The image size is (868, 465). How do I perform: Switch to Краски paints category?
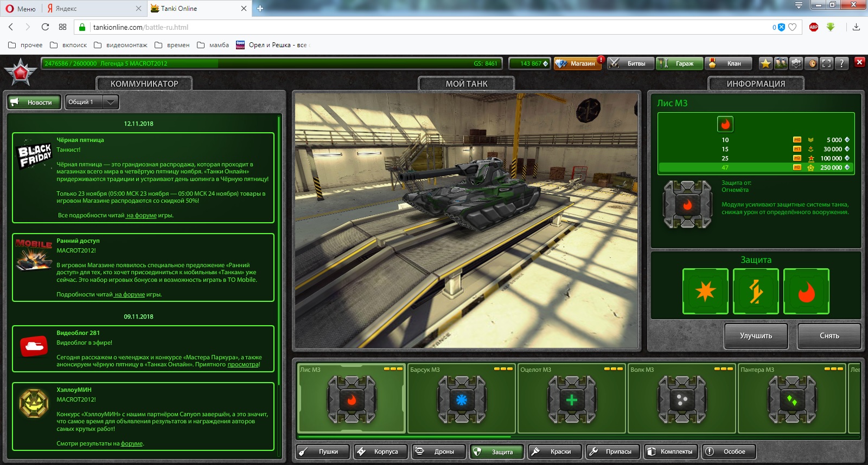tap(555, 451)
